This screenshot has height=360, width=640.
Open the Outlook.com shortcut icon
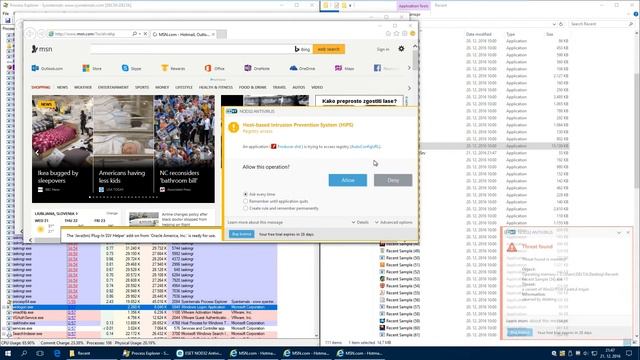(35, 68)
